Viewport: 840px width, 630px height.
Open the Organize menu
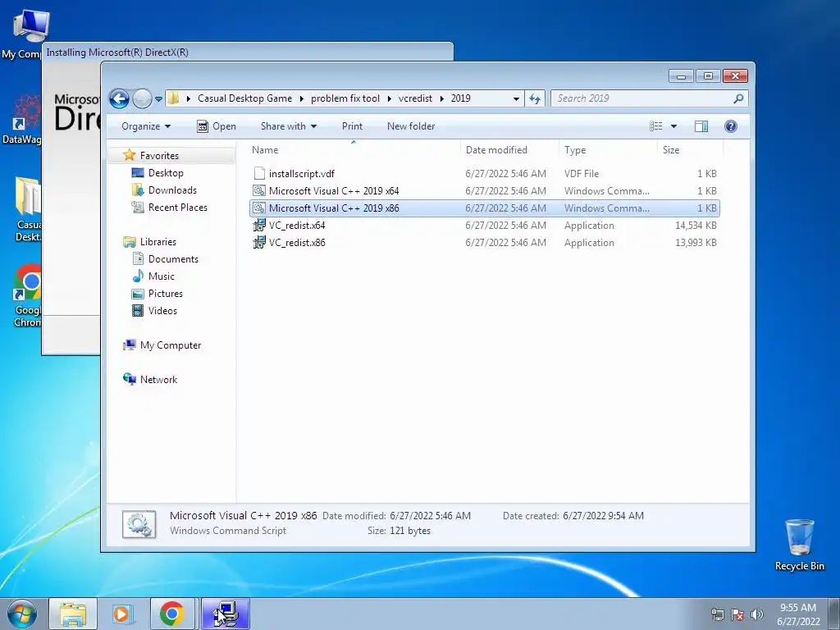pyautogui.click(x=146, y=126)
